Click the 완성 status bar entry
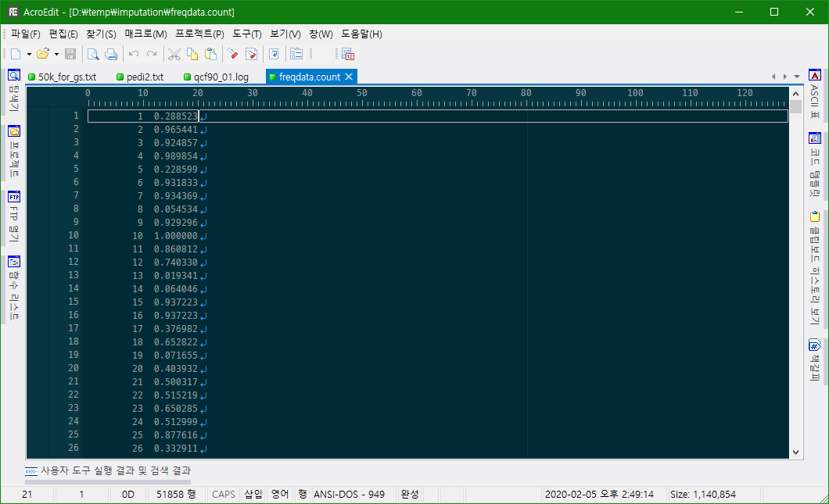Viewport: 829px width, 504px height. pyautogui.click(x=410, y=495)
